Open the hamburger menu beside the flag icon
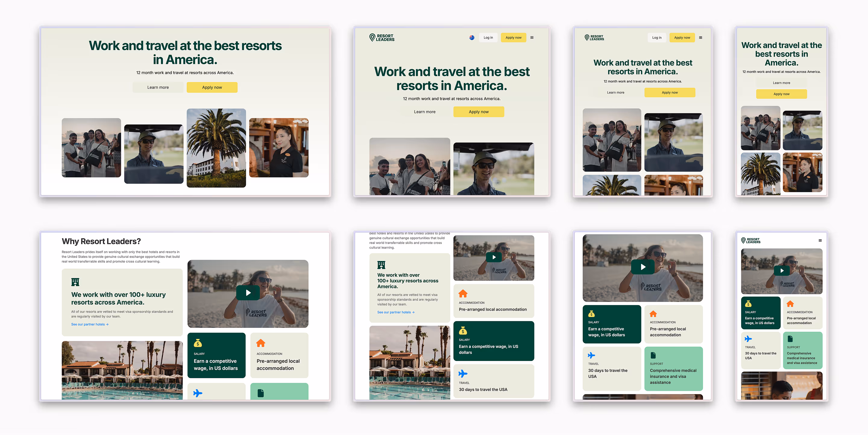Image resolution: width=868 pixels, height=435 pixels. click(532, 38)
